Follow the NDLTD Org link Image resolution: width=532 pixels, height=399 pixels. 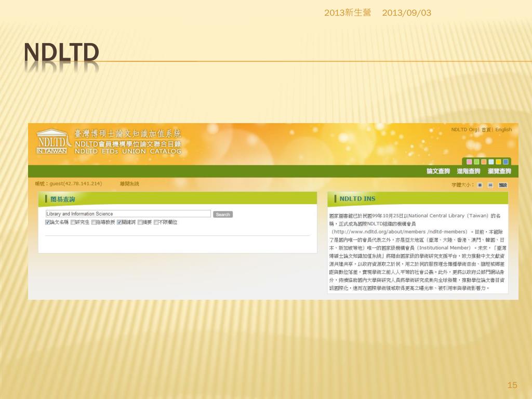(464, 129)
